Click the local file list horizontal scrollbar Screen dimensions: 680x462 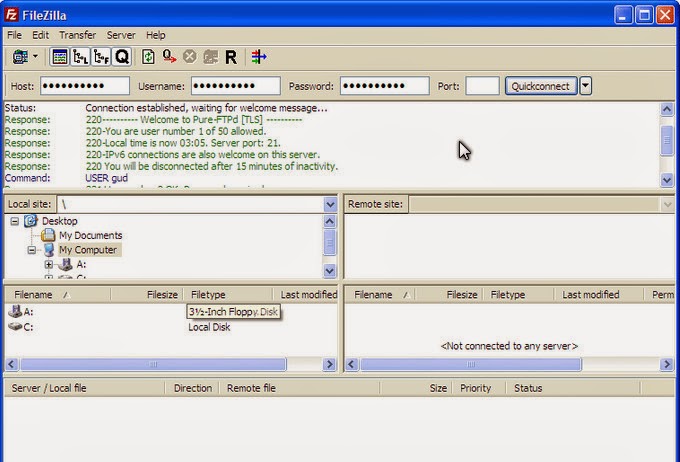click(x=154, y=364)
